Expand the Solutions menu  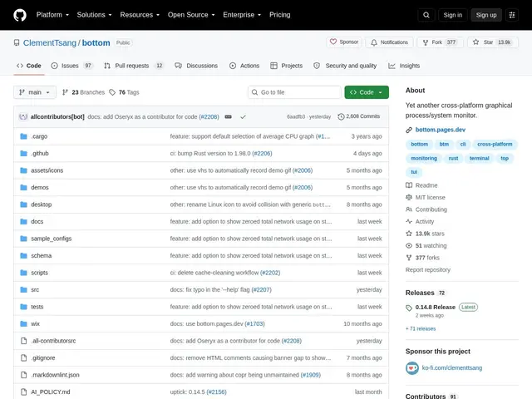tap(94, 15)
